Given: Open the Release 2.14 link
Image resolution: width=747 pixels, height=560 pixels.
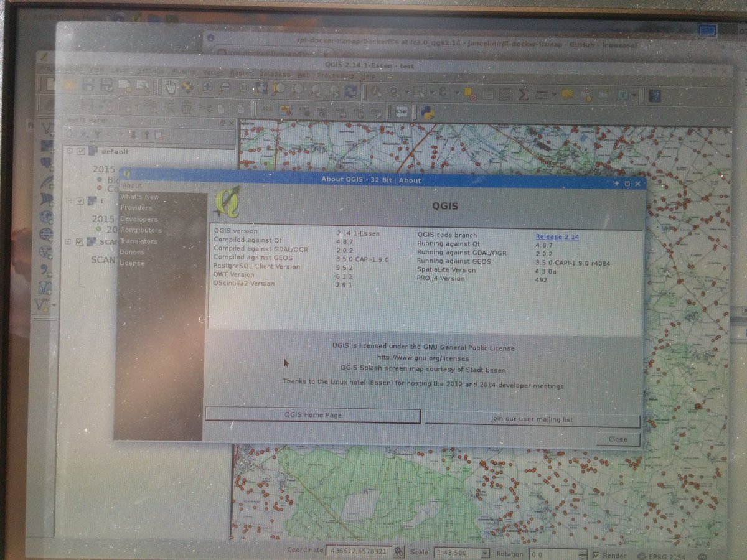Looking at the screenshot, I should point(557,236).
